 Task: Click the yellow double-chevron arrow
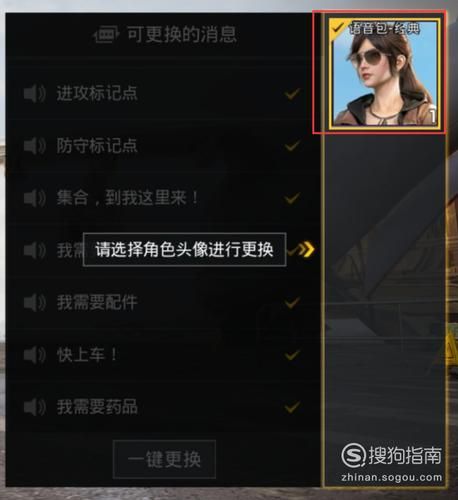pyautogui.click(x=306, y=249)
